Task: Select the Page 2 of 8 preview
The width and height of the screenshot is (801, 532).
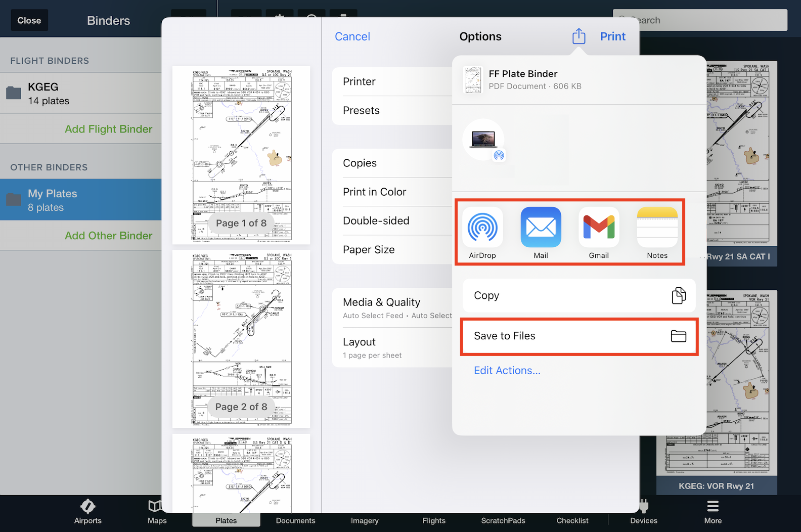Action: pyautogui.click(x=241, y=339)
